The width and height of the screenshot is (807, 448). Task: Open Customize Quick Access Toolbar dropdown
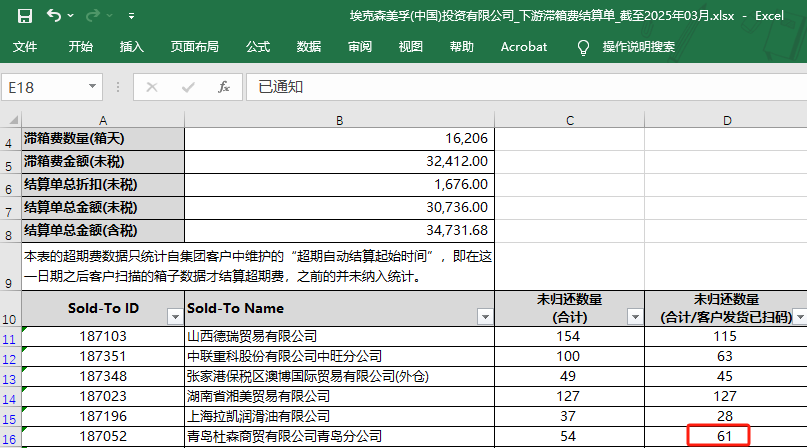[132, 16]
